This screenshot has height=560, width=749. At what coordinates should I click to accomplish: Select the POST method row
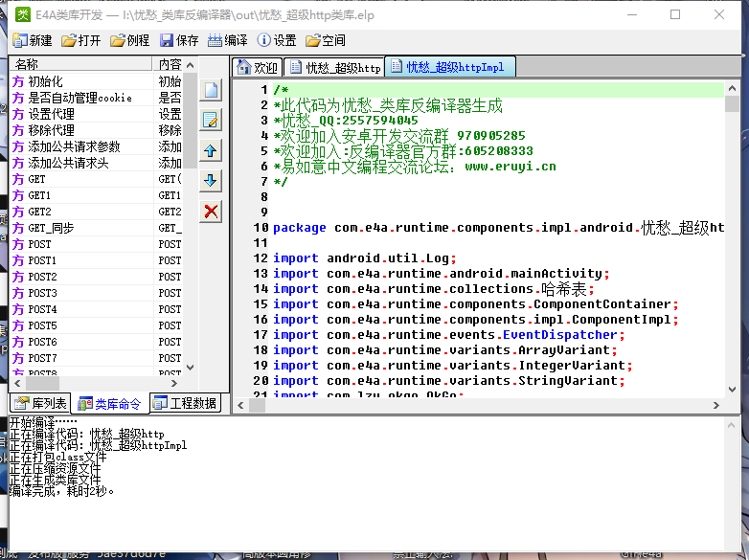[96, 244]
